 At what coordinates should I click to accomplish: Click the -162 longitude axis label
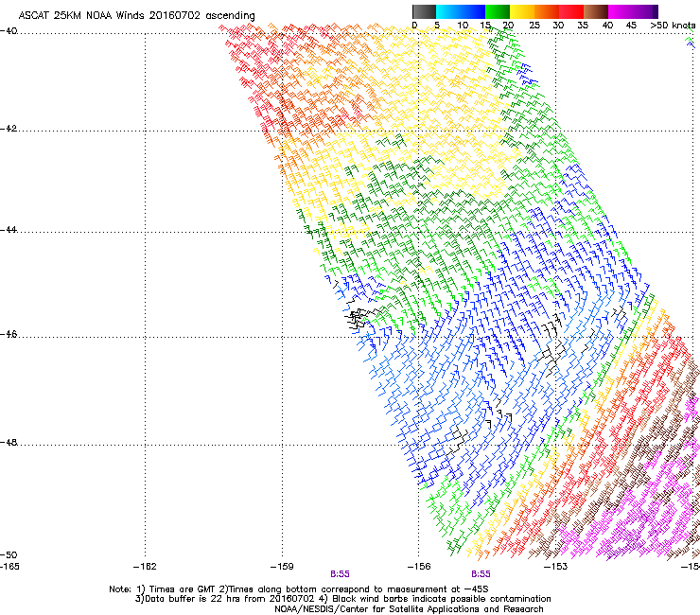tap(145, 567)
